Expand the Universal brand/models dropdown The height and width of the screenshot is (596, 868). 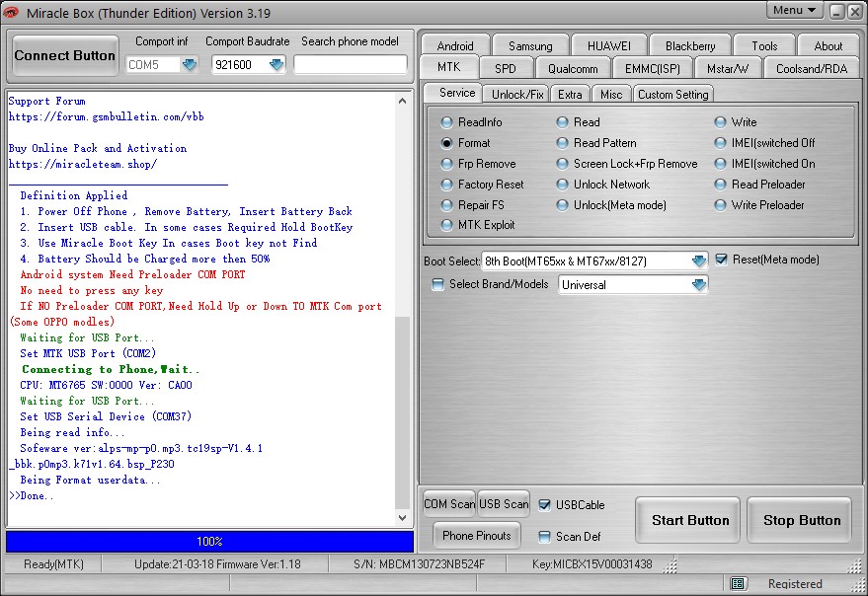(699, 284)
